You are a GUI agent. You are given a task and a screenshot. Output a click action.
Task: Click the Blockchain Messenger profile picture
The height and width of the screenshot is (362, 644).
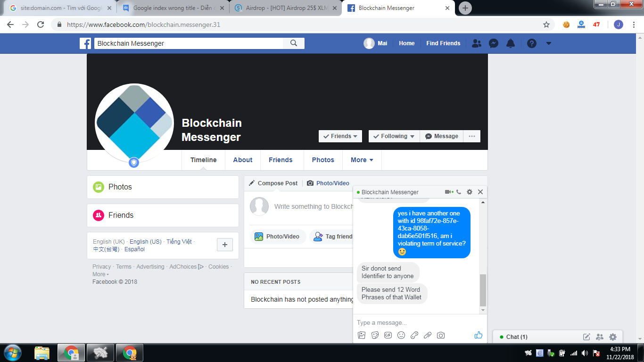coord(134,123)
